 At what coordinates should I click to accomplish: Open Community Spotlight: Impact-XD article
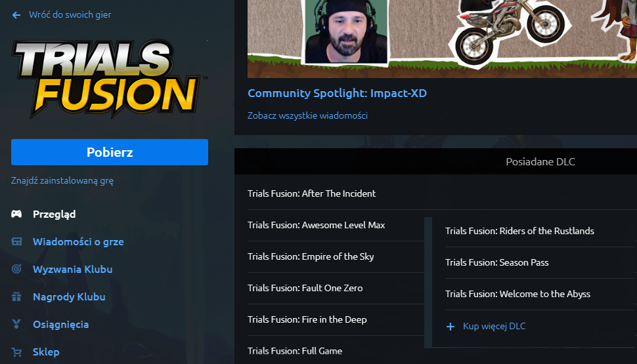[x=337, y=93]
